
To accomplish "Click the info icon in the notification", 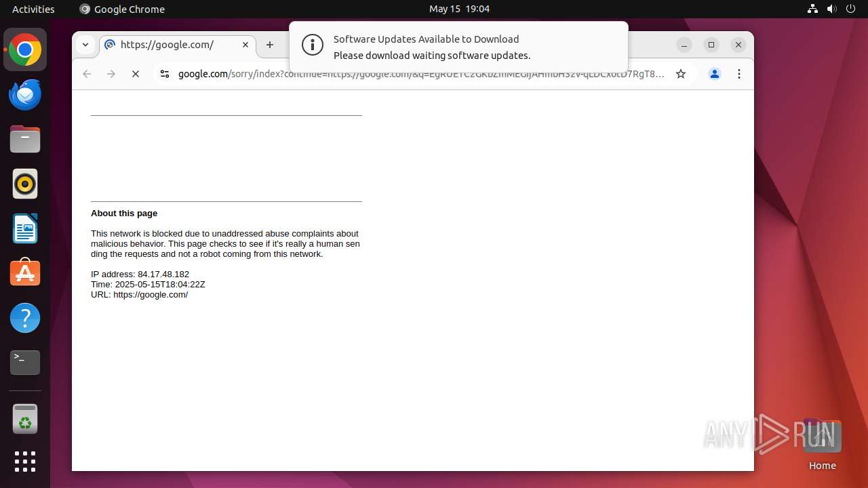I will tap(313, 45).
